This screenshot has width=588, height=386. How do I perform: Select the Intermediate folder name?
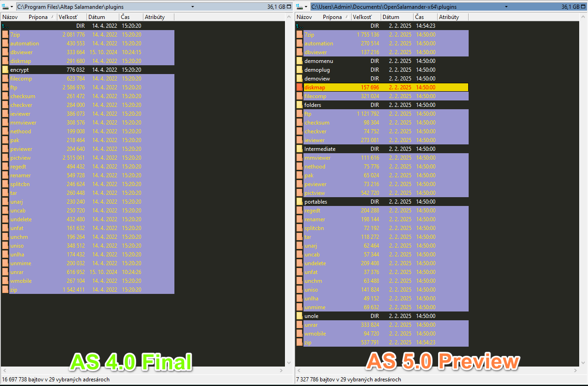pos(320,149)
